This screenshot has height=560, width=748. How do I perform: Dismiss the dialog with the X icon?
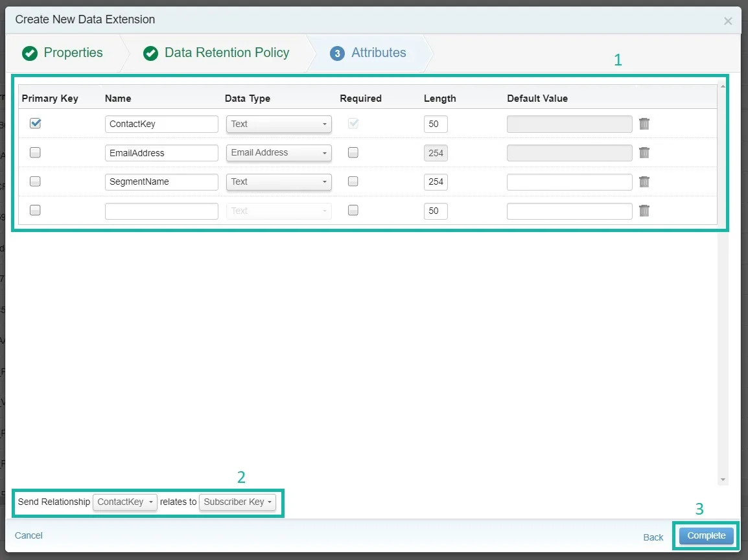727,20
